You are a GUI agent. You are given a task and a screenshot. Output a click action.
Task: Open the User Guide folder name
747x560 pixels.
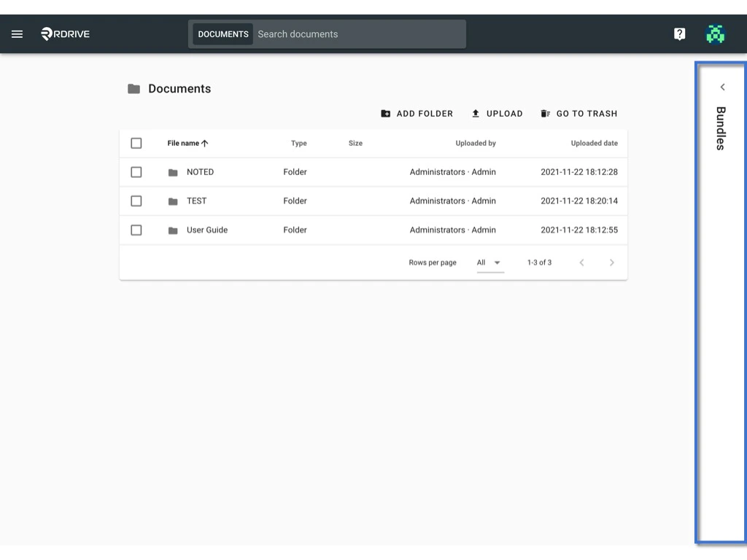(207, 230)
